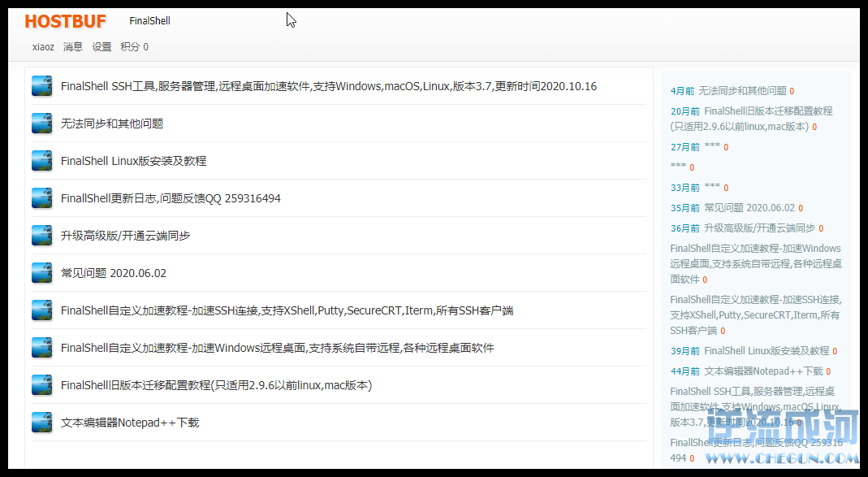Open FinalShell旧版本迁移配置教程 thread in main list

[x=217, y=386]
